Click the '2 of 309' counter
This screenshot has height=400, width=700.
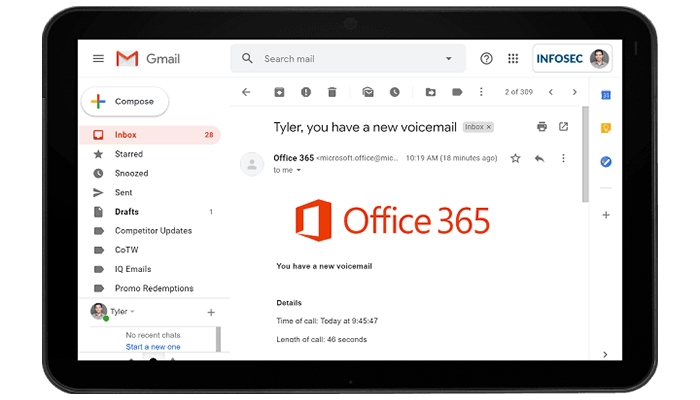tap(519, 92)
